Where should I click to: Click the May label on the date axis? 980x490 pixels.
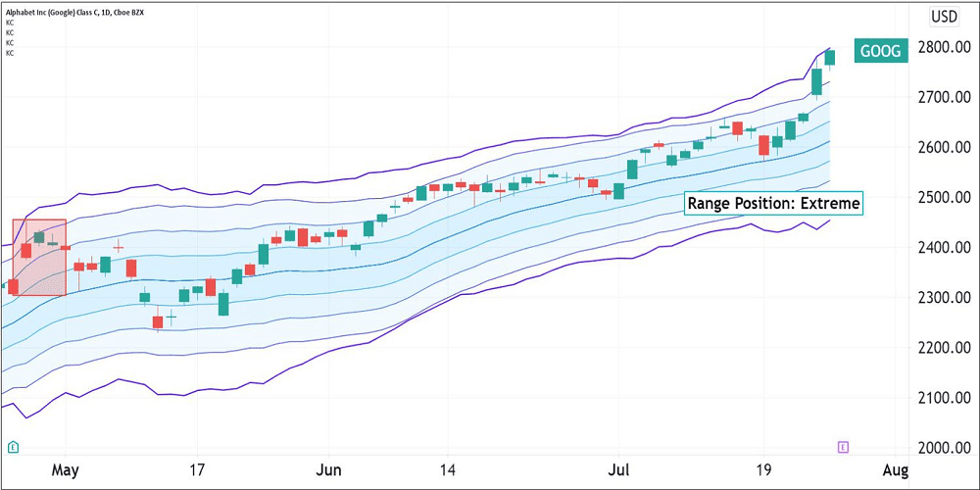tap(64, 471)
